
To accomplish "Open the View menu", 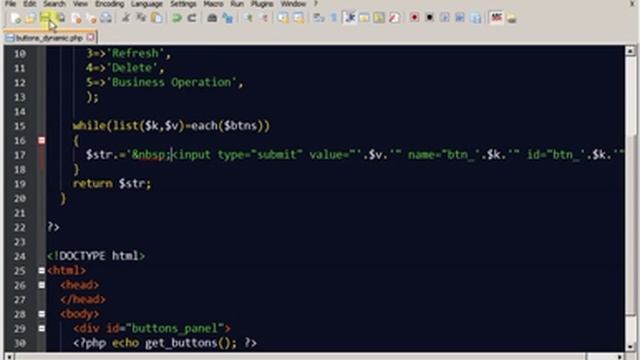I will (x=80, y=4).
